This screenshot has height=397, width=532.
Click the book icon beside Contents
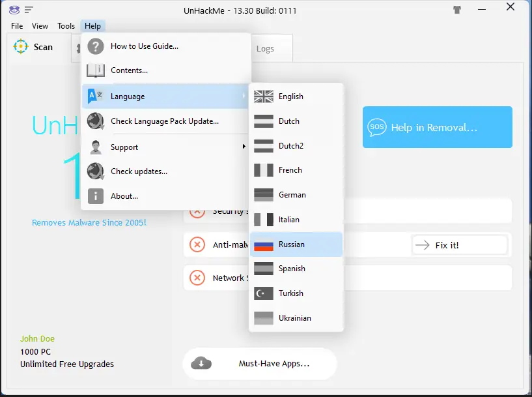pos(96,70)
